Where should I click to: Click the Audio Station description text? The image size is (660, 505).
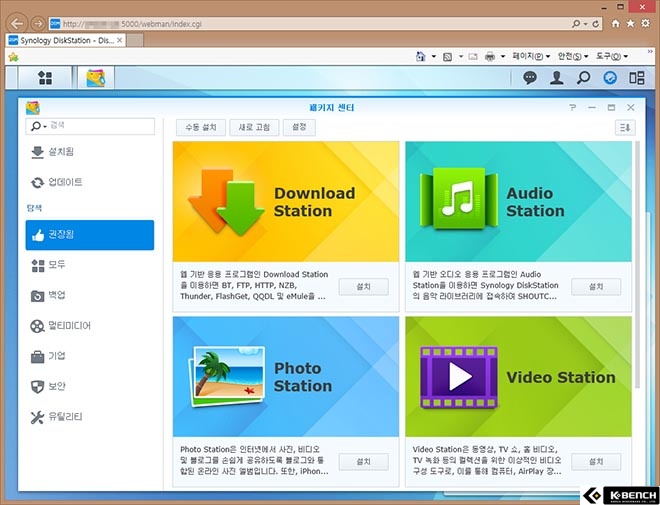point(485,285)
